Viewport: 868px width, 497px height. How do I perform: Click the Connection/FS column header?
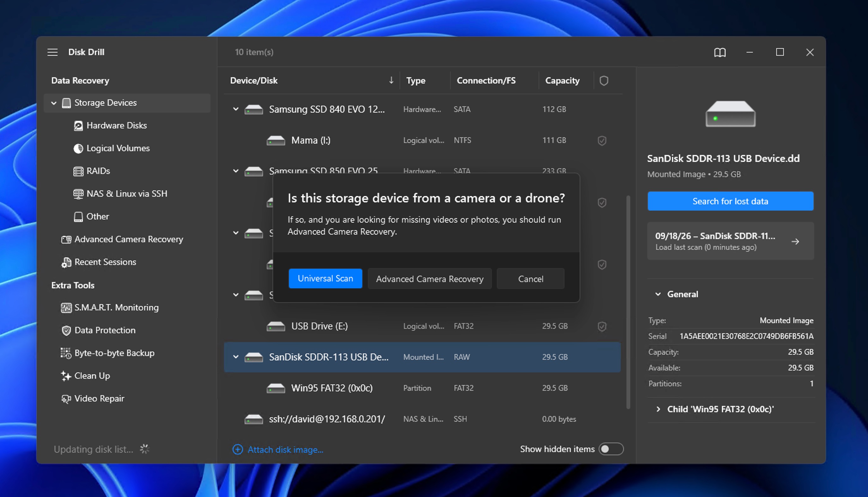tap(486, 81)
